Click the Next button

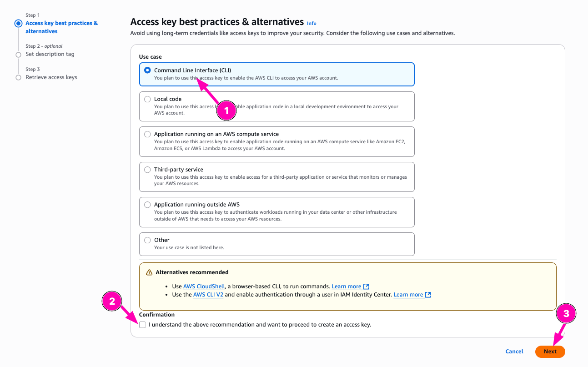tap(550, 352)
